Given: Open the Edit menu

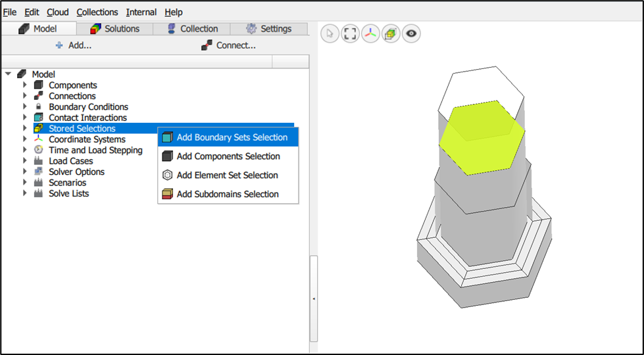Looking at the screenshot, I should [32, 12].
